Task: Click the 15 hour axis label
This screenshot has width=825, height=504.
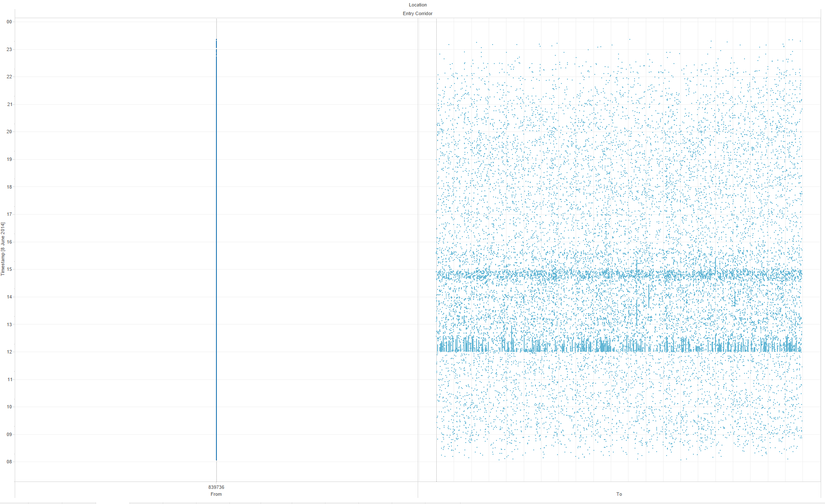Action: [9, 269]
